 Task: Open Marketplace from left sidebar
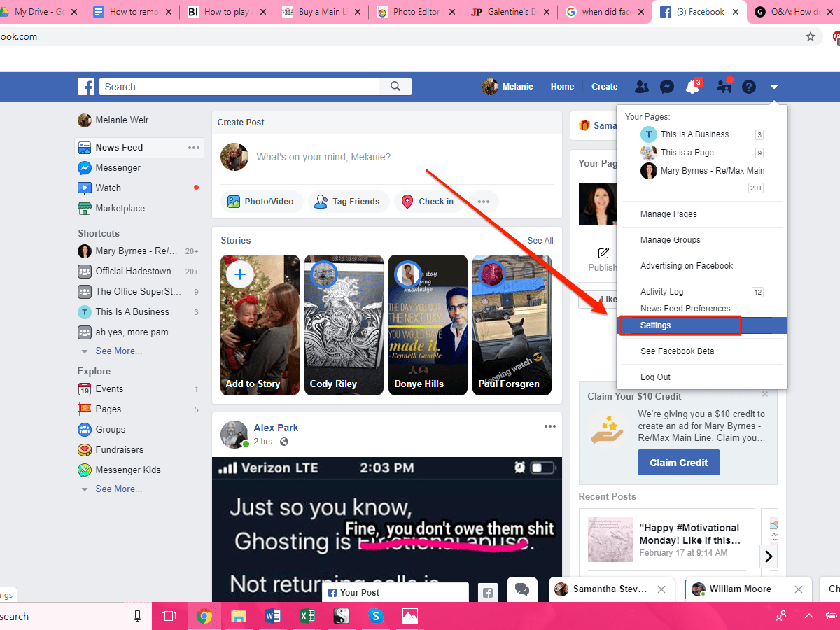coord(120,208)
